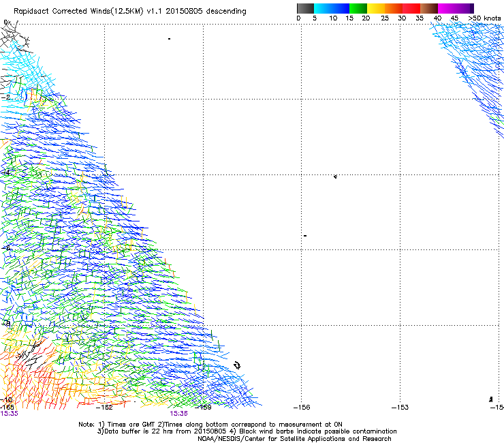Click the green 15–20 knots color bar segment

point(358,8)
